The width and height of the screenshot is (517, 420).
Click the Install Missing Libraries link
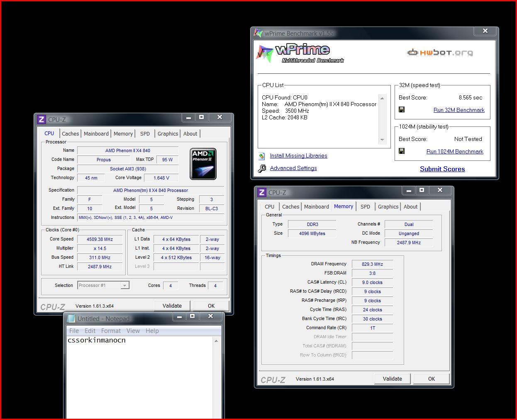[x=298, y=155]
